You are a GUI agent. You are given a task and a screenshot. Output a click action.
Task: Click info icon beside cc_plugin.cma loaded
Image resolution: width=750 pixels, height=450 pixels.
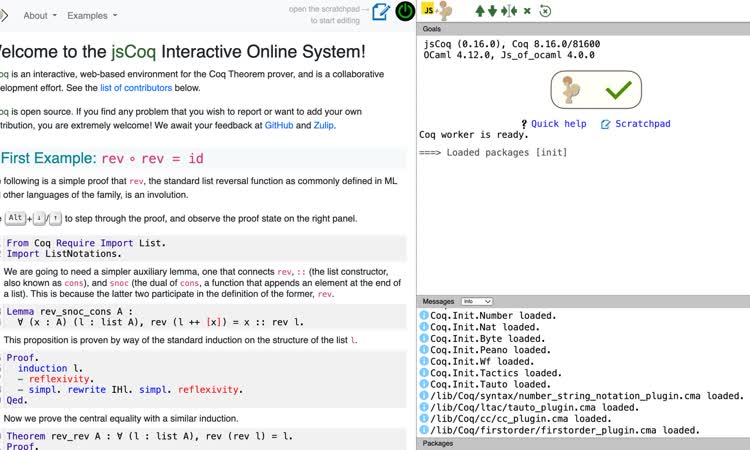click(424, 418)
